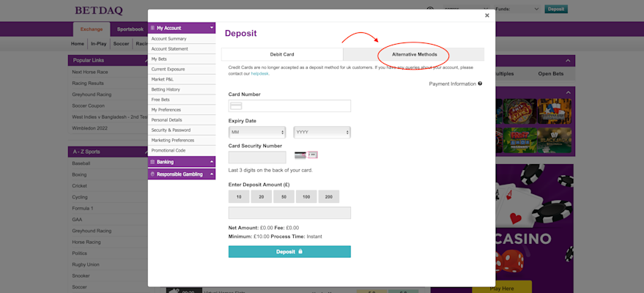Open Next Horse Race link
The width and height of the screenshot is (644, 293).
point(90,73)
